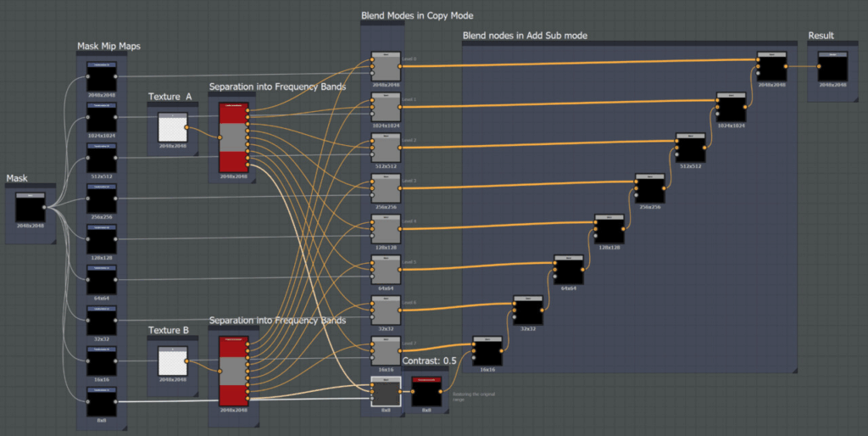
Task: Select the 512x512 node in Mask Mip Maps
Action: 102,158
